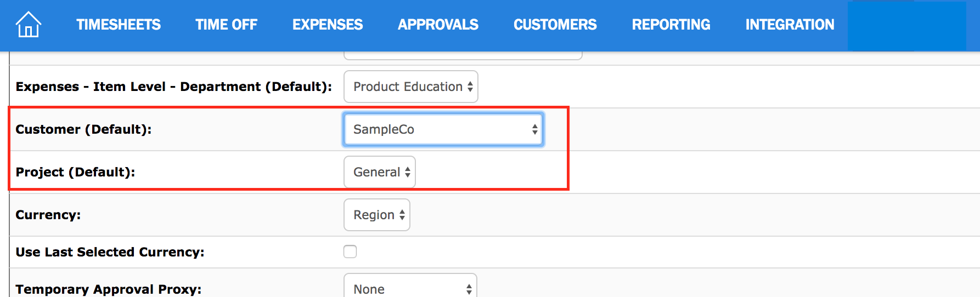Open the INTEGRATION menu
This screenshot has height=297, width=980.
point(790,25)
